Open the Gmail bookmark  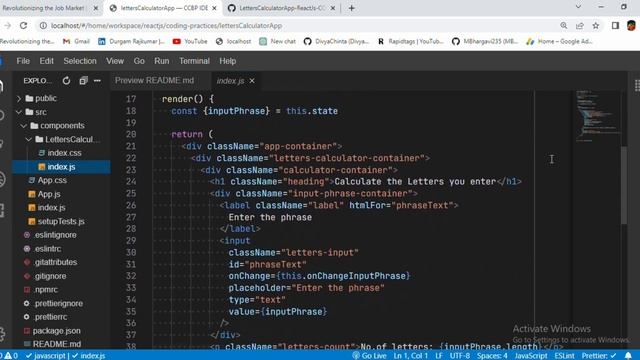pyautogui.click(x=76, y=41)
